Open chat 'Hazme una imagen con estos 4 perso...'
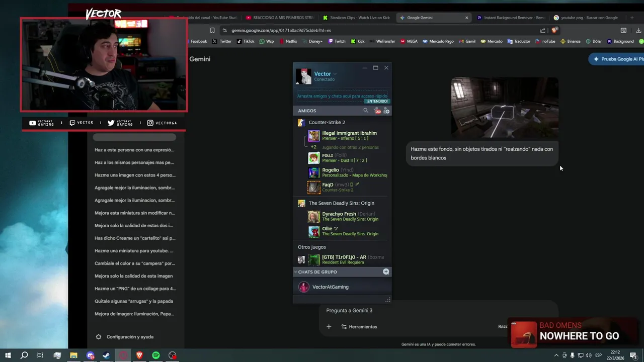Image resolution: width=644 pixels, height=362 pixels. [x=134, y=175]
